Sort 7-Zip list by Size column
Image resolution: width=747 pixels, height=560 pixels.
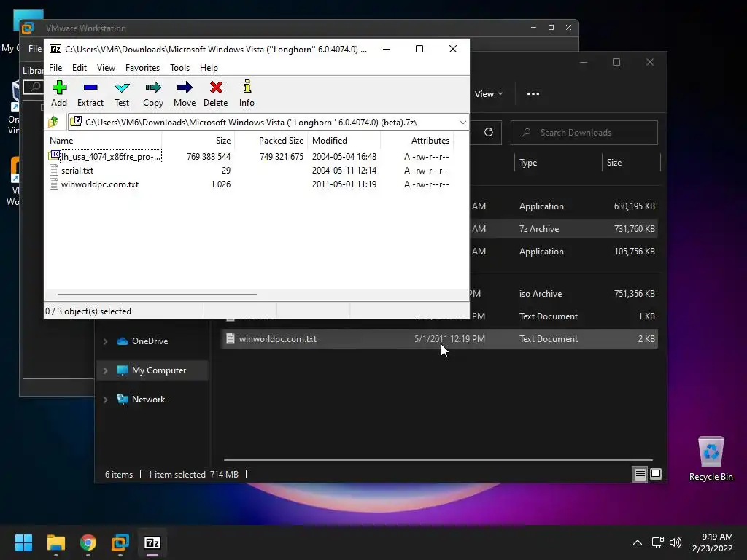198,141
